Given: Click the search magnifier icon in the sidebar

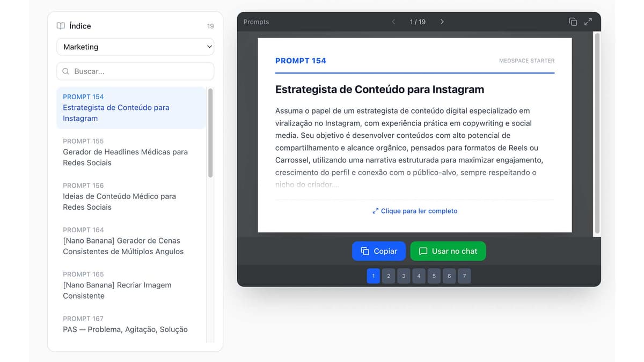Looking at the screenshot, I should tap(65, 71).
